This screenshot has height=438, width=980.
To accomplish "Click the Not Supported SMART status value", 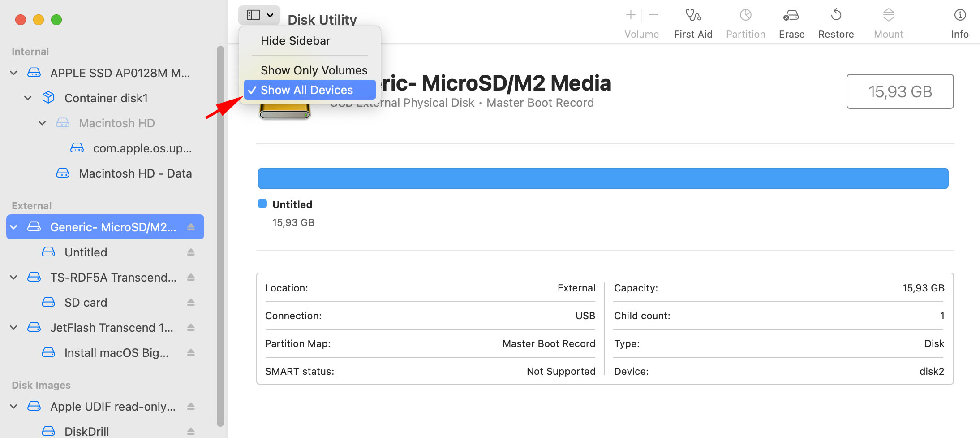I will pyautogui.click(x=561, y=371).
